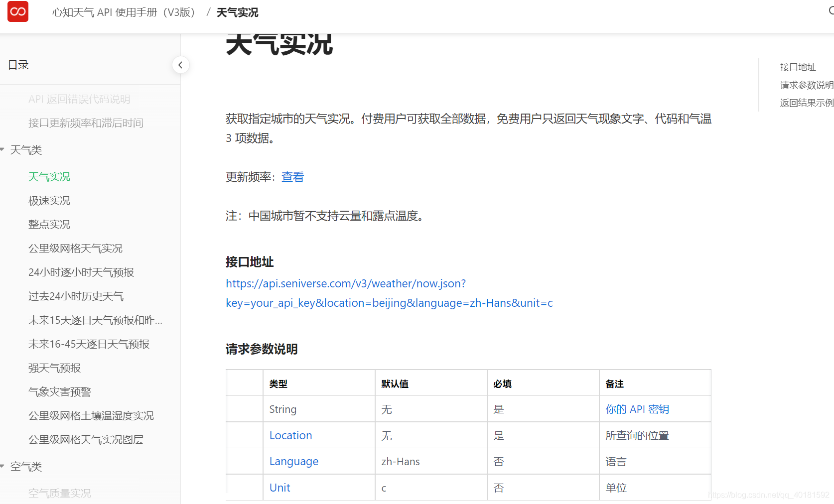Open 空气质量实况 in the sidebar
Screen dimensions: 834x504
coord(60,493)
